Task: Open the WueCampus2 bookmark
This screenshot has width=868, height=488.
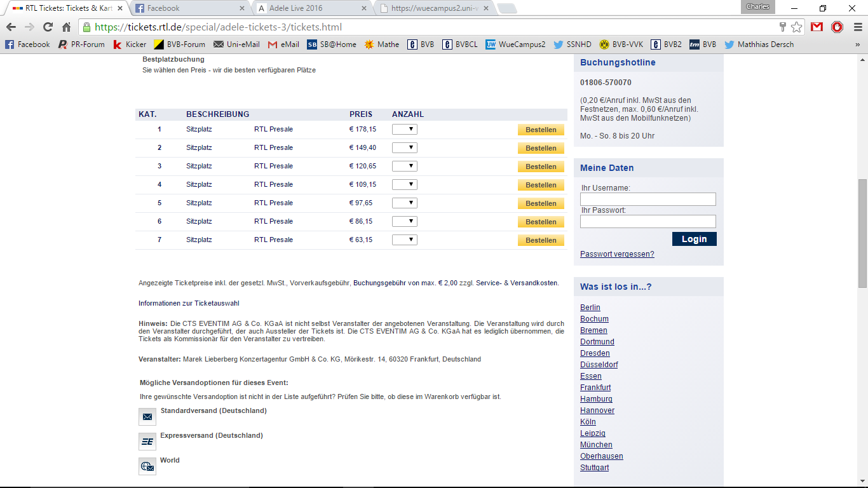Action: click(x=515, y=44)
